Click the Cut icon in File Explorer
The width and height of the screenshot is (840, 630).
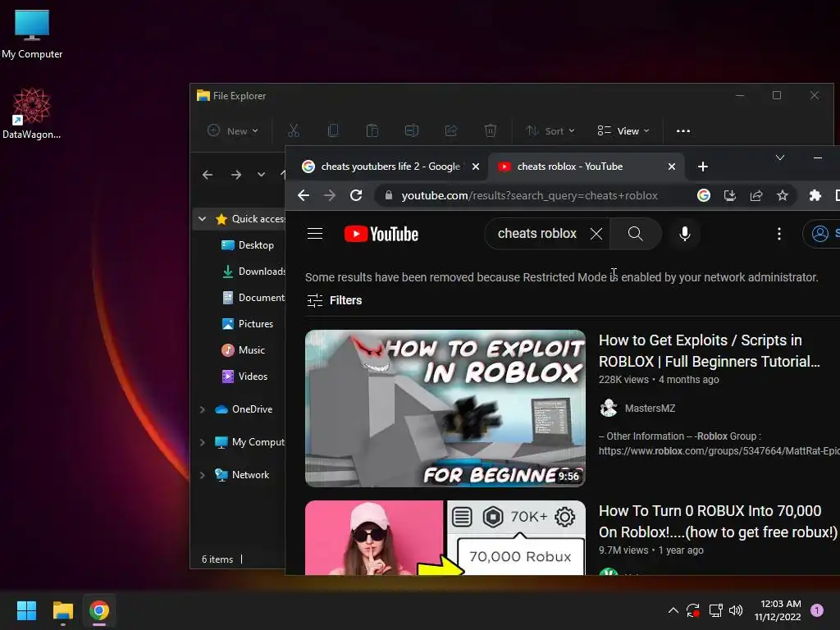pos(294,130)
